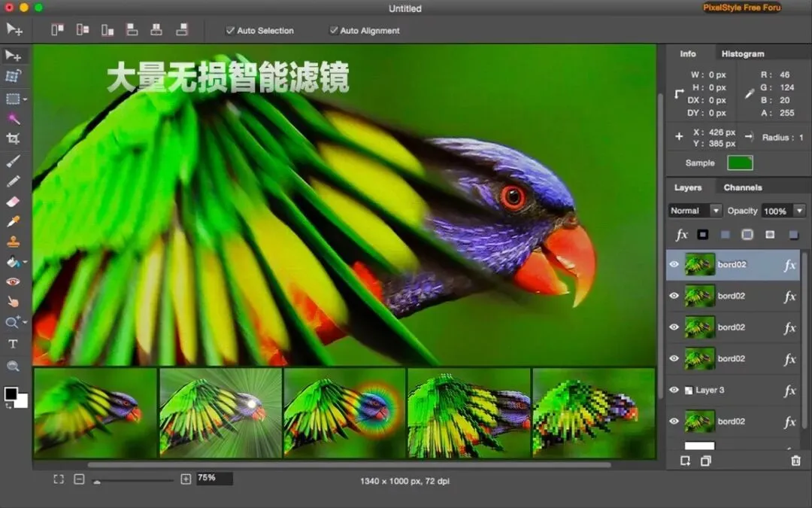Pick the Eyedropper tool
This screenshot has height=508, width=812.
tap(13, 221)
